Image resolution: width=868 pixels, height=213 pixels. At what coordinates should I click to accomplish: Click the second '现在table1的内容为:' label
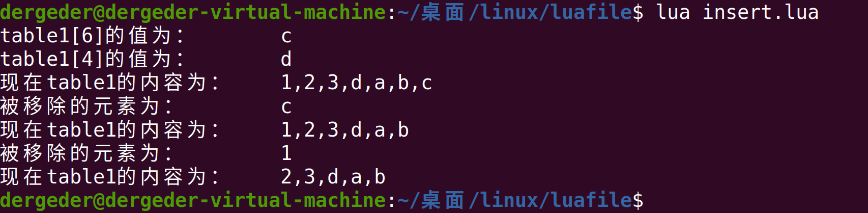coord(110,129)
